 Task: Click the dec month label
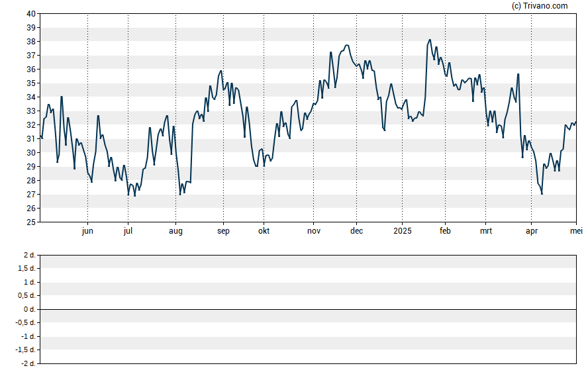tap(356, 231)
